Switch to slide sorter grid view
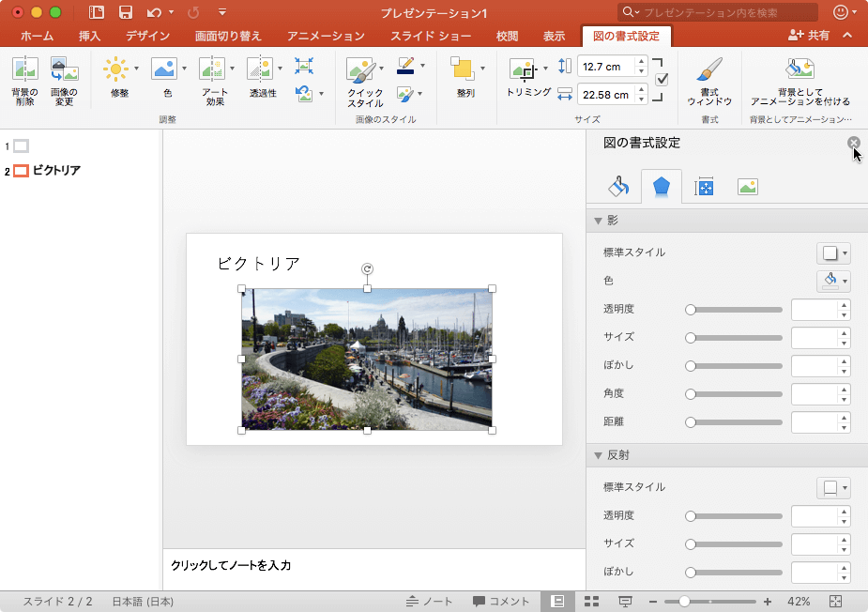This screenshot has width=868, height=612. (x=591, y=601)
